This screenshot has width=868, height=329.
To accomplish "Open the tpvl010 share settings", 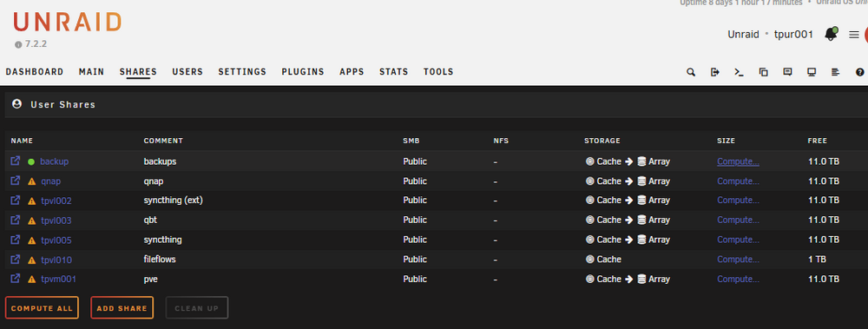I will [56, 260].
